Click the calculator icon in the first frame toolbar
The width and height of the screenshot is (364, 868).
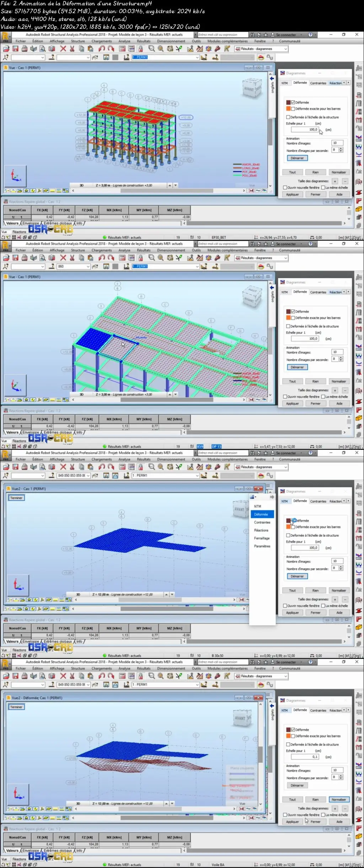click(122, 49)
